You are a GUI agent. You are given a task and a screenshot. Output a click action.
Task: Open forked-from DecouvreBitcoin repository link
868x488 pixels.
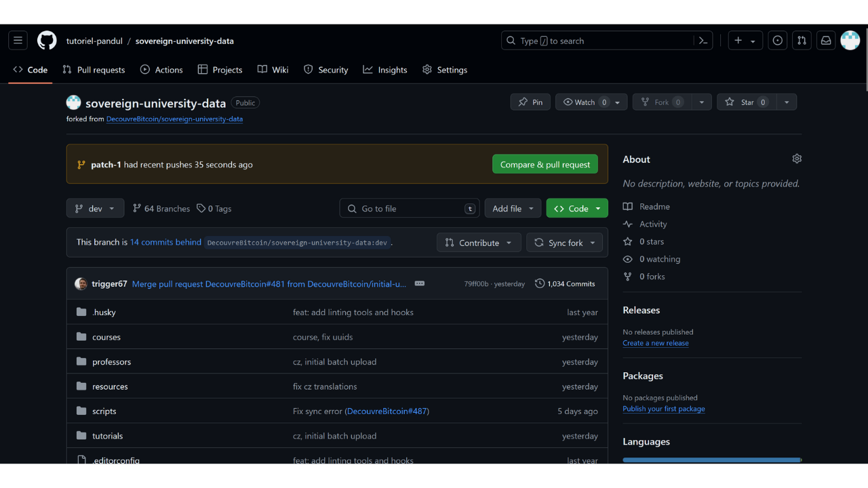174,119
